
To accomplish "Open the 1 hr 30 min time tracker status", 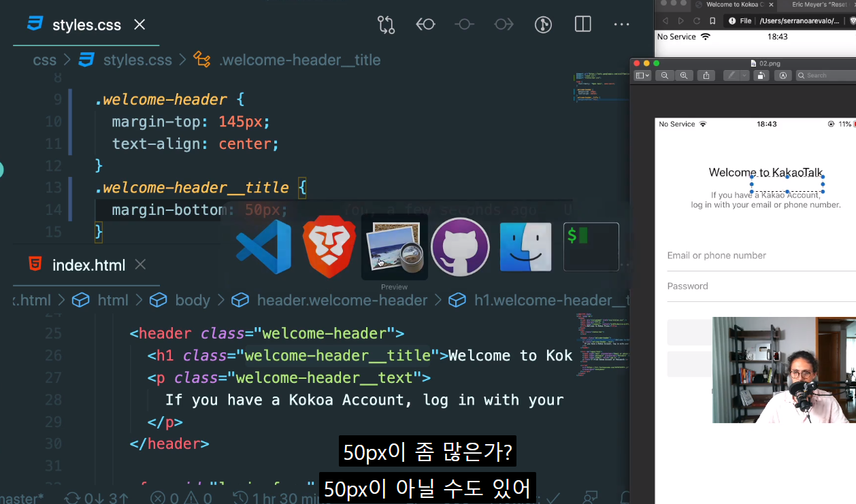I will tap(278, 498).
